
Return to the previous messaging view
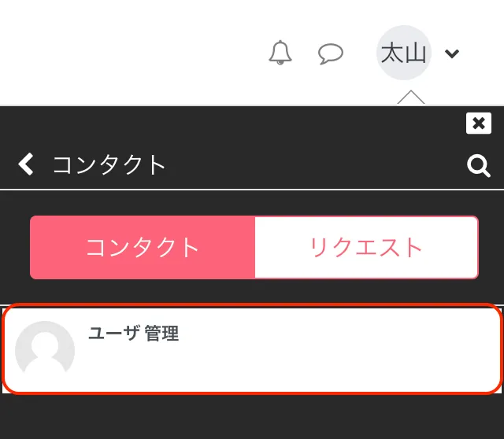[26, 164]
